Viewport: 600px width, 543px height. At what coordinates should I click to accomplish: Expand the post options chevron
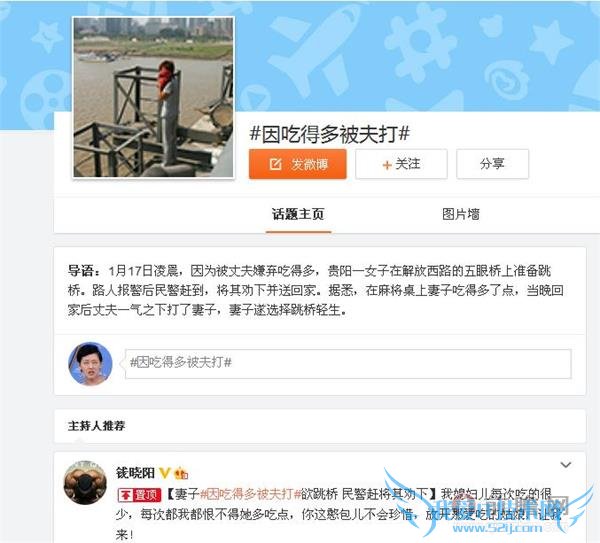coord(566,465)
